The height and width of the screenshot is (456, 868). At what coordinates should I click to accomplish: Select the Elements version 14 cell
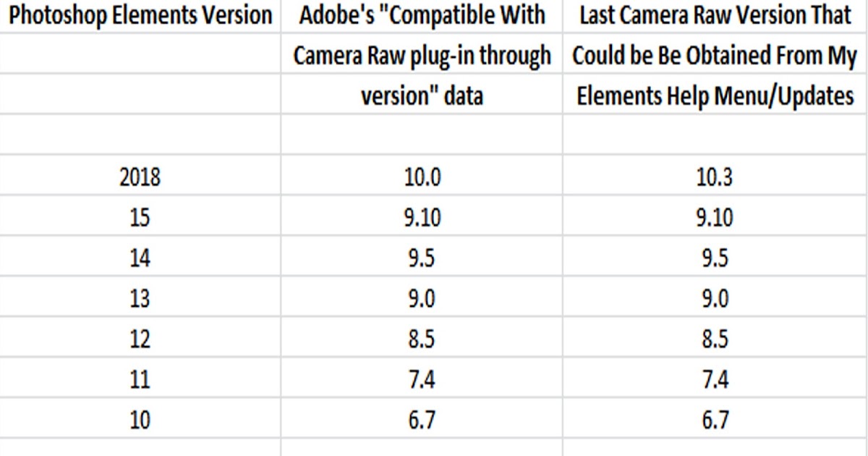[x=140, y=258]
